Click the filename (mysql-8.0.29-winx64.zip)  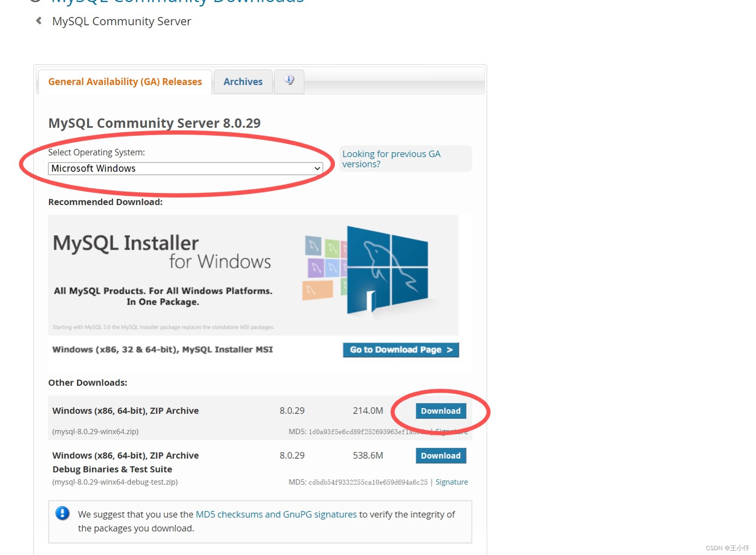[x=95, y=431]
